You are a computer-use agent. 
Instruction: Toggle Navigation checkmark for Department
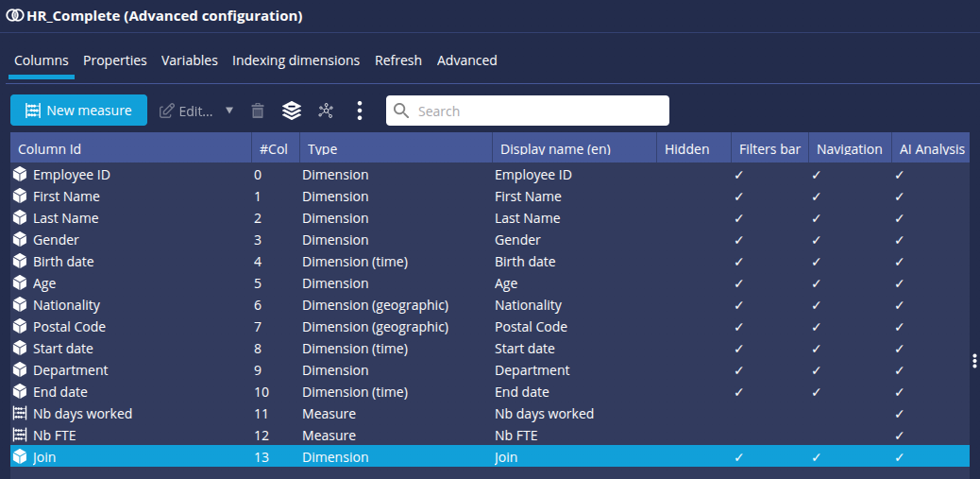(x=817, y=370)
